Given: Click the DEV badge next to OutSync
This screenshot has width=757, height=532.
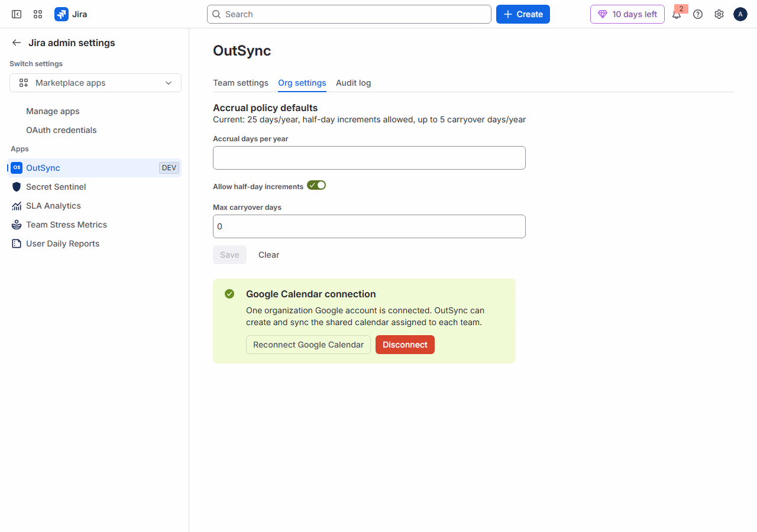Looking at the screenshot, I should (x=169, y=168).
